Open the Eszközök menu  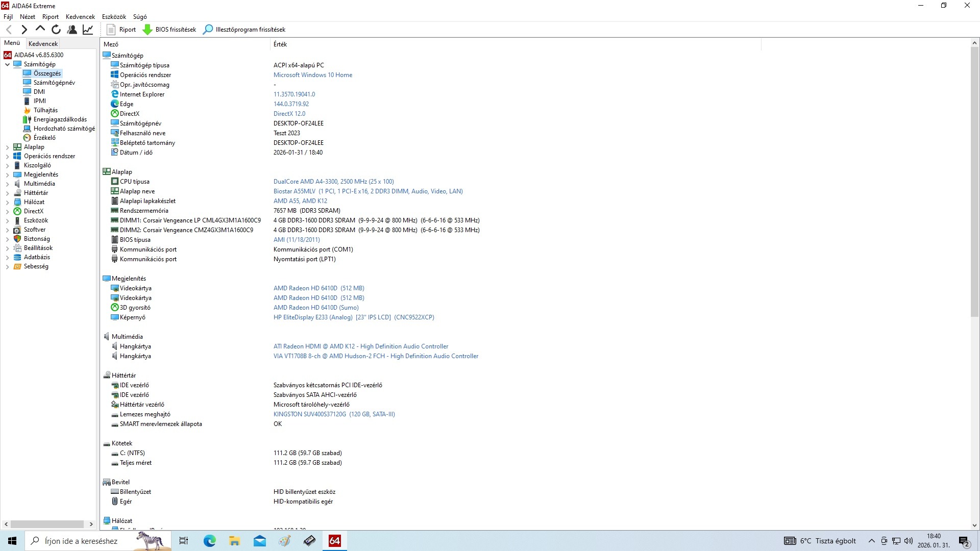point(114,17)
